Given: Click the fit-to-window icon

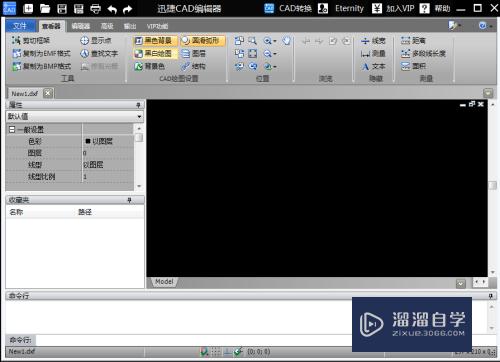Looking at the screenshot, I should [253, 53].
